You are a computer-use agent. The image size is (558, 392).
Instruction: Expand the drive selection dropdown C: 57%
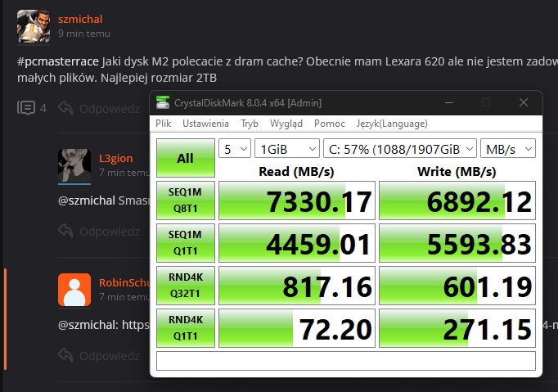pos(400,148)
